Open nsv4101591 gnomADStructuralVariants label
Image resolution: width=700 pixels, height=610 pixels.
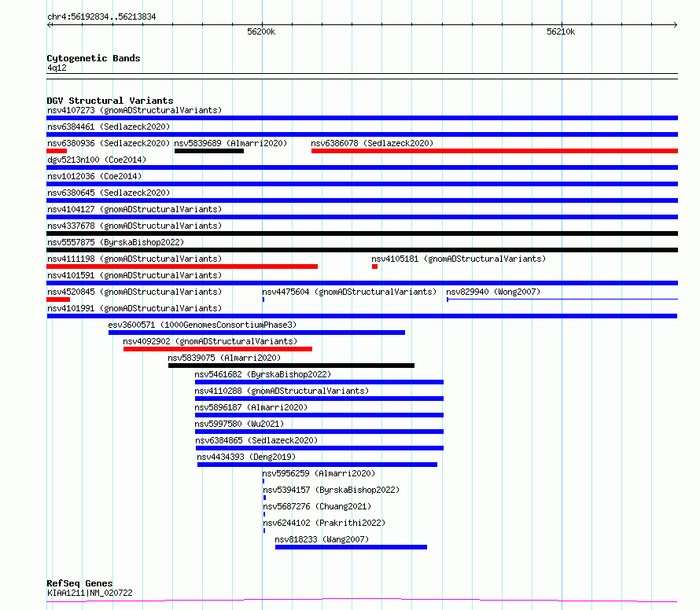coord(134,275)
